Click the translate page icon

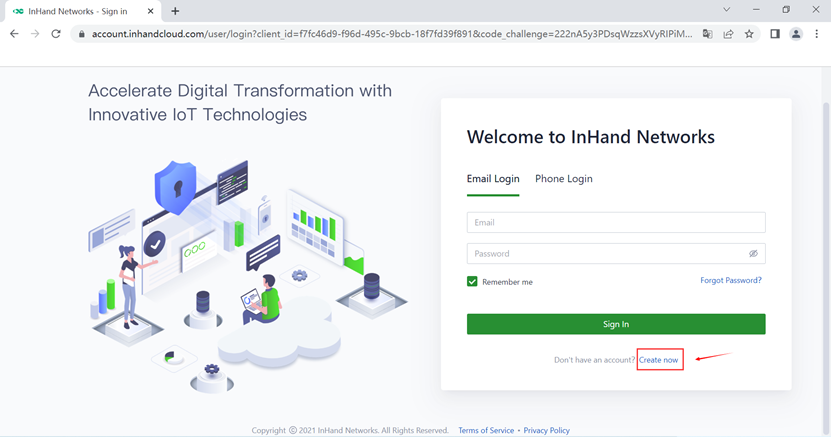pos(707,33)
